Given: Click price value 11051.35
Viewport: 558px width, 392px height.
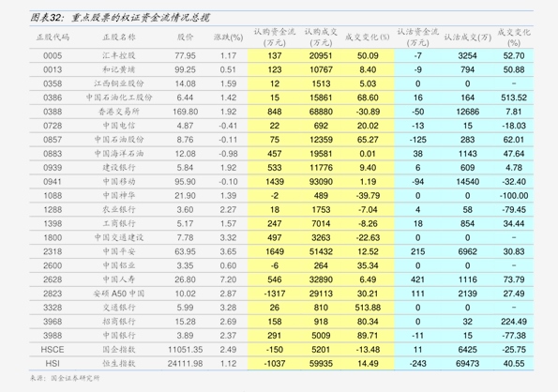Looking at the screenshot, I should point(186,350).
